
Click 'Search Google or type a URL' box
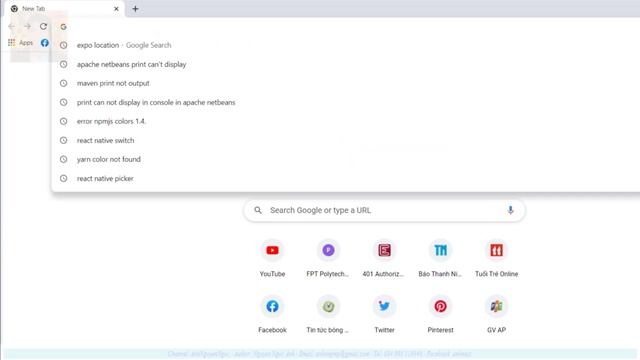[384, 210]
